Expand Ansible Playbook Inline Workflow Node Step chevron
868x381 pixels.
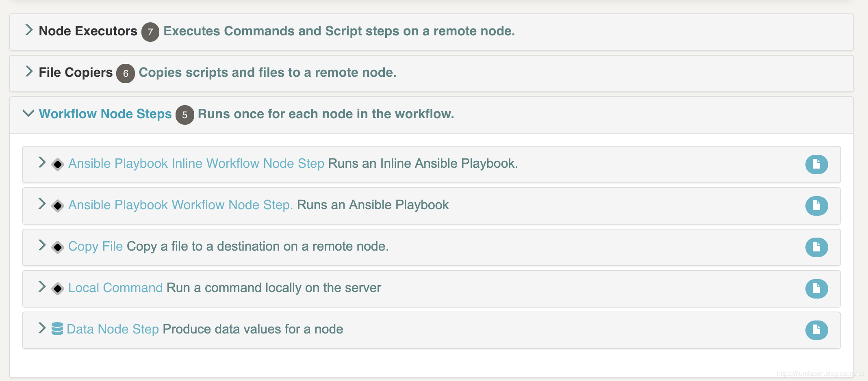pos(42,162)
